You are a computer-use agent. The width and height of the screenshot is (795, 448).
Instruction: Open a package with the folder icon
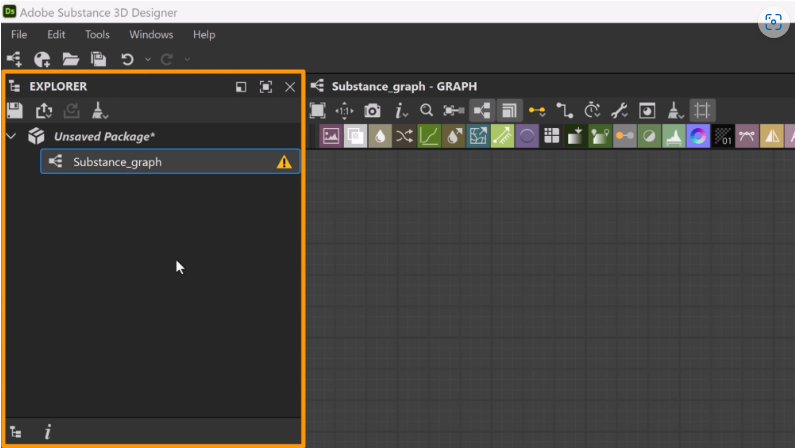coord(70,59)
